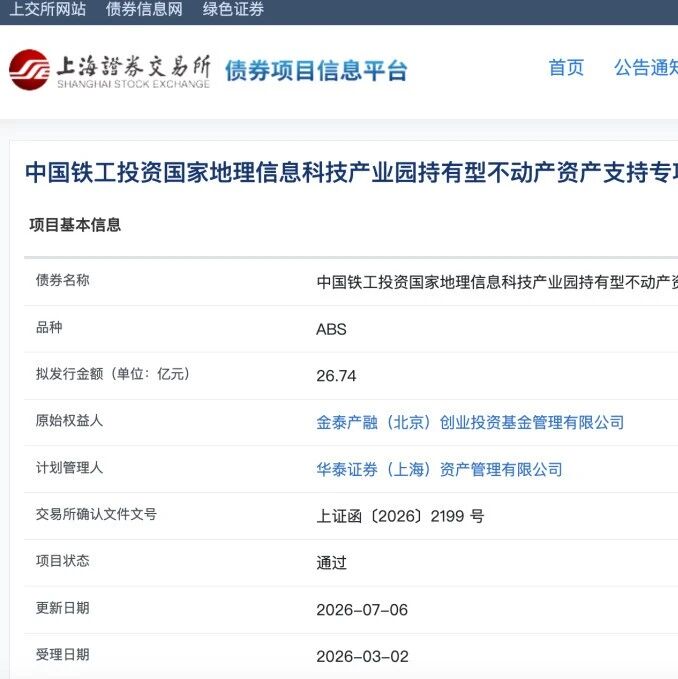Screen dimensions: 678x679
Task: Open 华泰证券（上海）资产管理有限公司 link
Action: 439,469
